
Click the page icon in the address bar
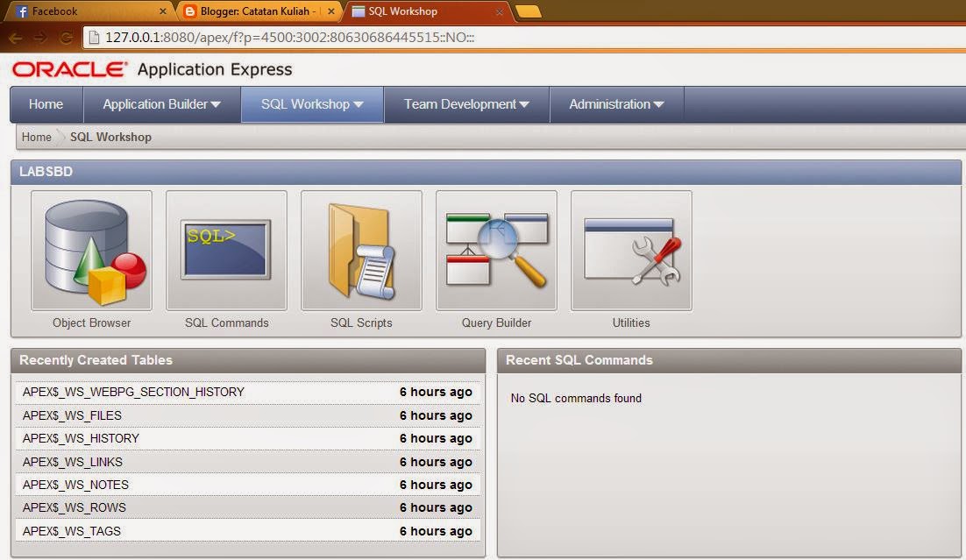(94, 39)
